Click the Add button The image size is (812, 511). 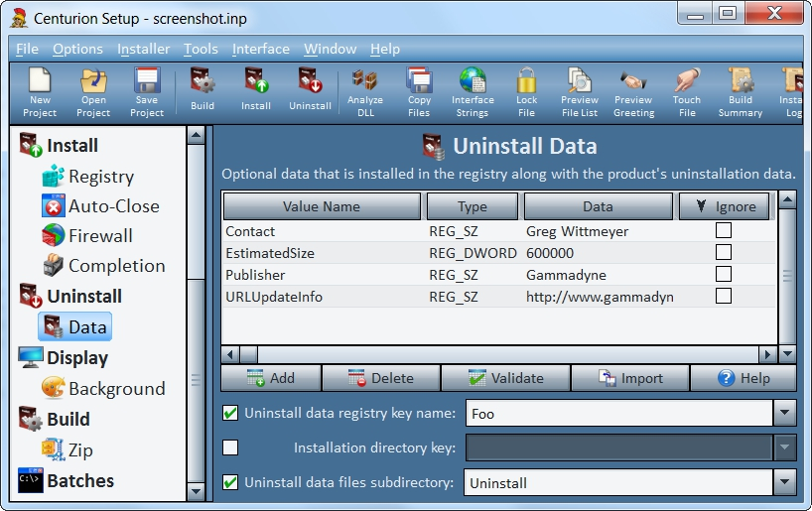tap(271, 378)
